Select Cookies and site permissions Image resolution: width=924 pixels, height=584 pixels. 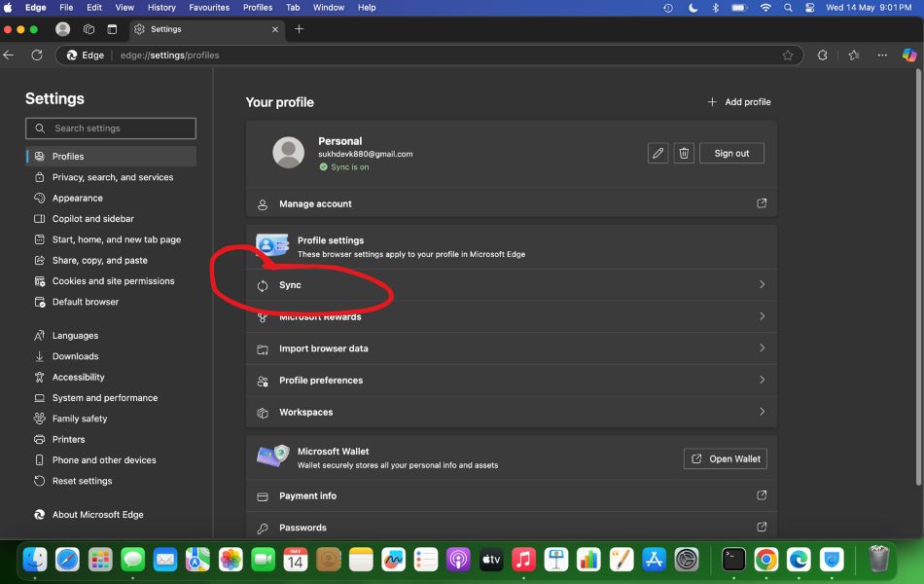[111, 280]
